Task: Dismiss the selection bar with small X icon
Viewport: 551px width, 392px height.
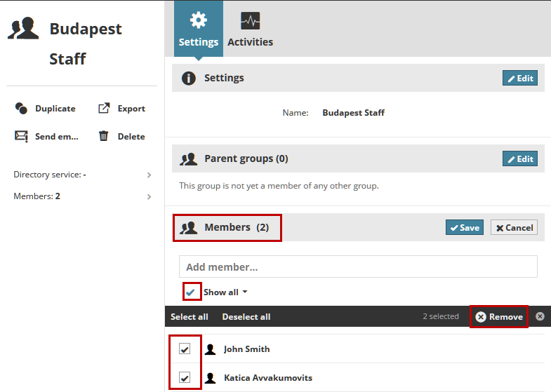Action: tap(540, 316)
